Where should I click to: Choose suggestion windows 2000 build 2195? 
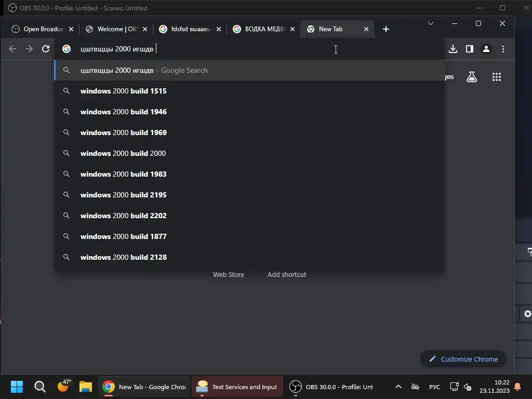click(250, 195)
